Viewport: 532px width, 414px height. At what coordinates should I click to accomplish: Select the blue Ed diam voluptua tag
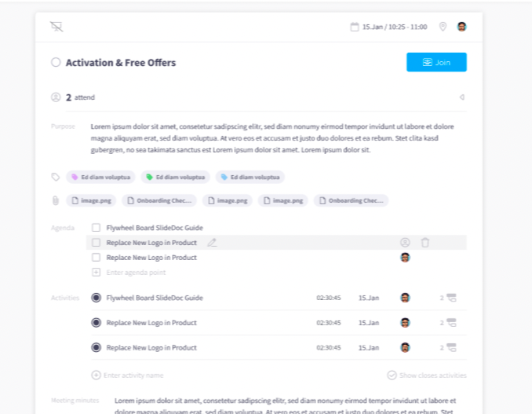click(251, 177)
